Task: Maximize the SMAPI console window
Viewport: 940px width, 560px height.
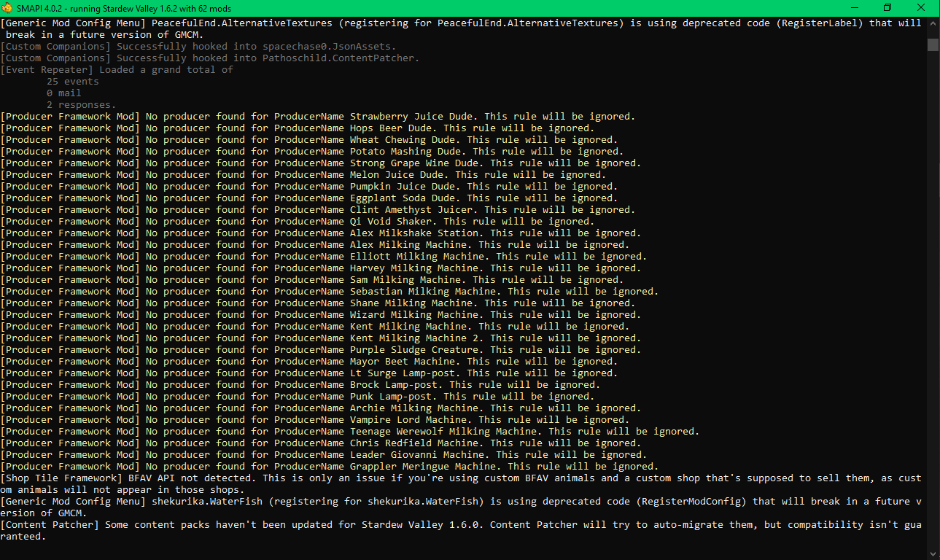Action: tap(887, 8)
